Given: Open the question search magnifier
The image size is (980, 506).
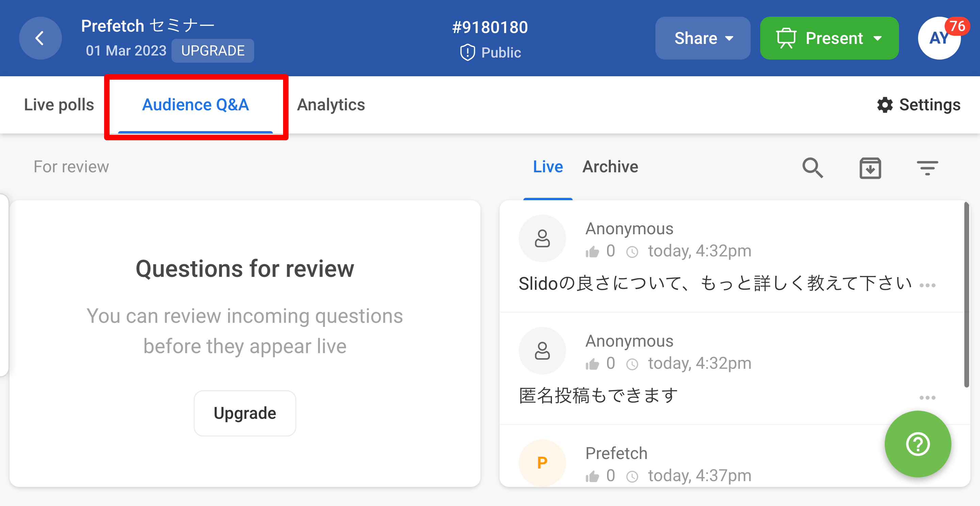Looking at the screenshot, I should (x=813, y=168).
